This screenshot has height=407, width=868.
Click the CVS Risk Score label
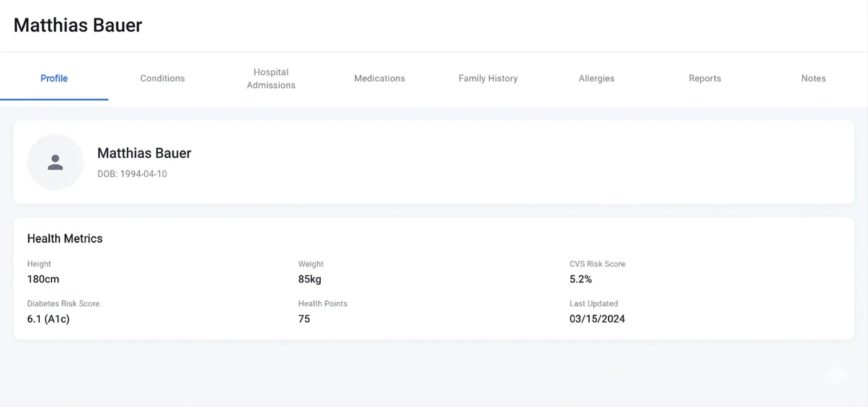point(597,264)
